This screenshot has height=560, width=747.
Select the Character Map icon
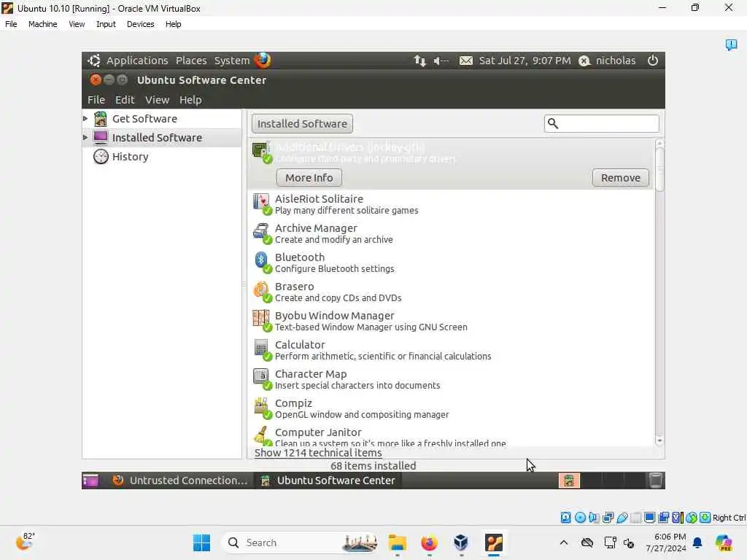click(x=261, y=378)
